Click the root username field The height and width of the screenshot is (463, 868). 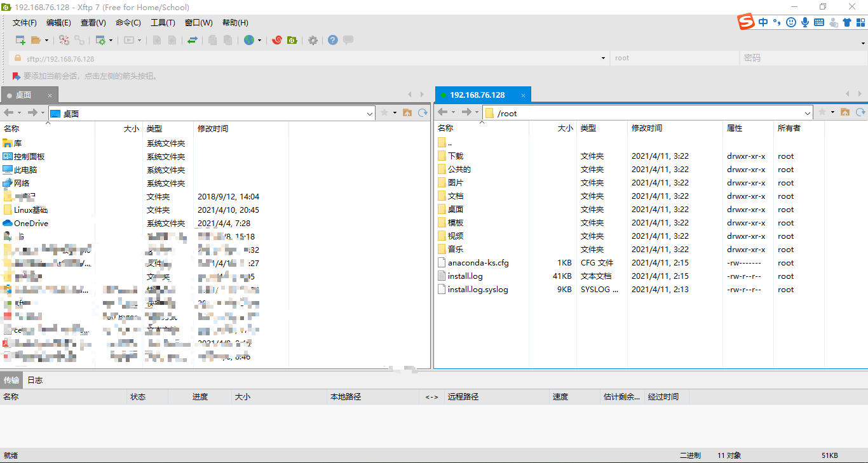coord(674,58)
